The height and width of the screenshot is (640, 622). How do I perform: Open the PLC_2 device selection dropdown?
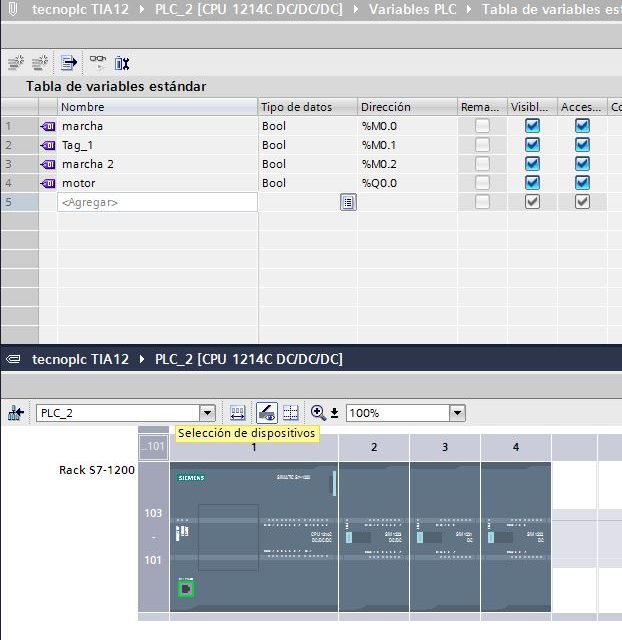pyautogui.click(x=207, y=413)
